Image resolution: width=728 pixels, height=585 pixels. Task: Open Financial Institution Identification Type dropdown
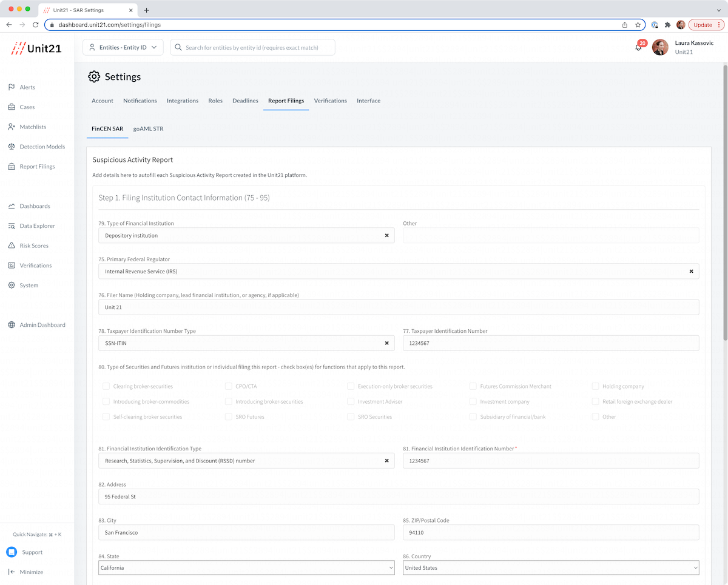coord(246,461)
